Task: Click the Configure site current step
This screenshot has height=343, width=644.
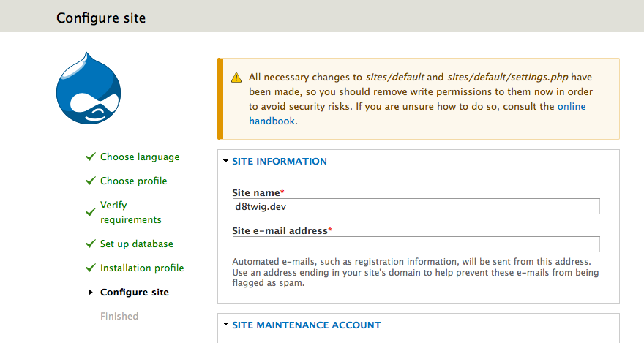Action: point(135,292)
